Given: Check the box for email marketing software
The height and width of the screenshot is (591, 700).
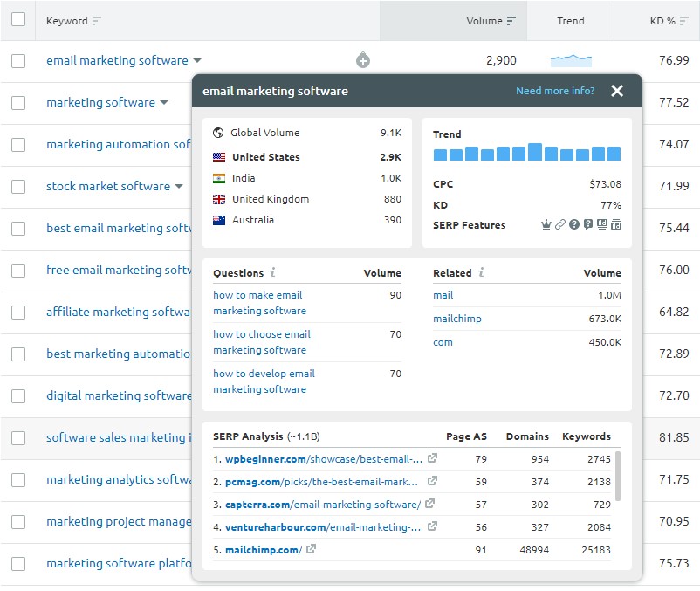Looking at the screenshot, I should (x=18, y=61).
